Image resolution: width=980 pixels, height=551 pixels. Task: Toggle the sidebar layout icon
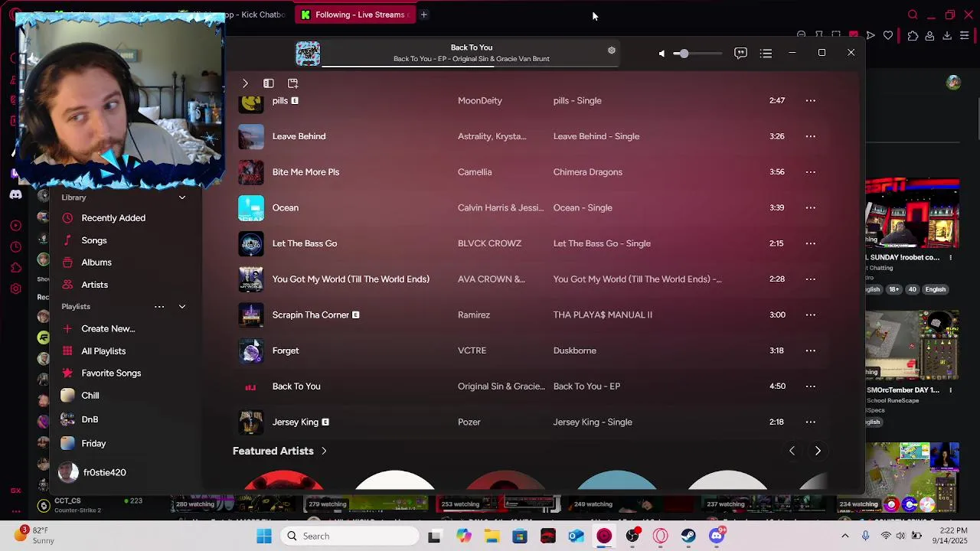click(x=269, y=83)
